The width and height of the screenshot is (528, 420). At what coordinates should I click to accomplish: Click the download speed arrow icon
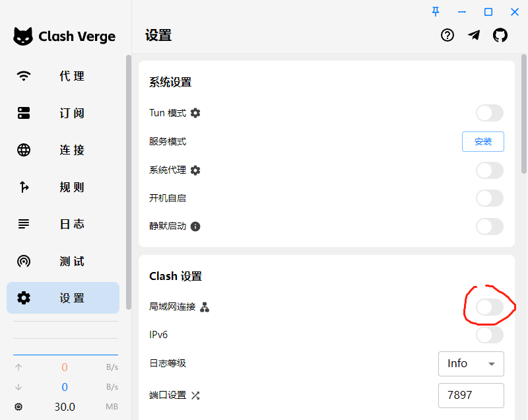(x=18, y=387)
